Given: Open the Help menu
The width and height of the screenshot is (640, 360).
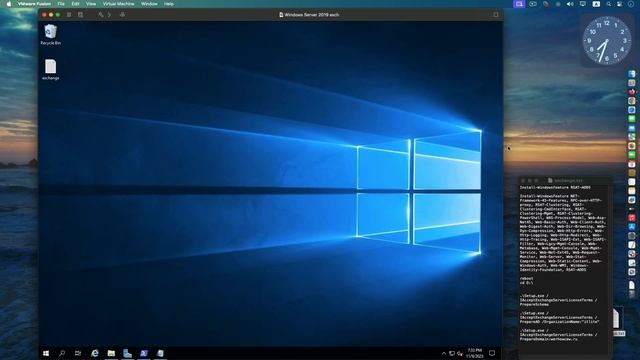Looking at the screenshot, I should click(x=169, y=4).
